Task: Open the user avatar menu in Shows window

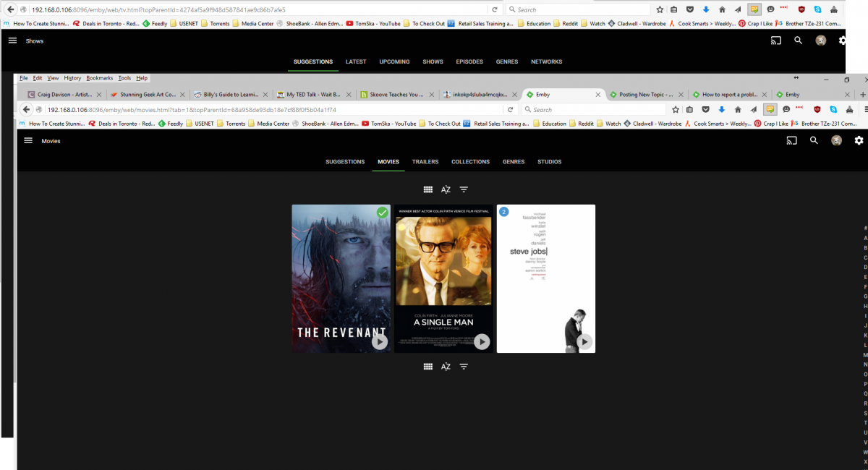Action: 820,40
